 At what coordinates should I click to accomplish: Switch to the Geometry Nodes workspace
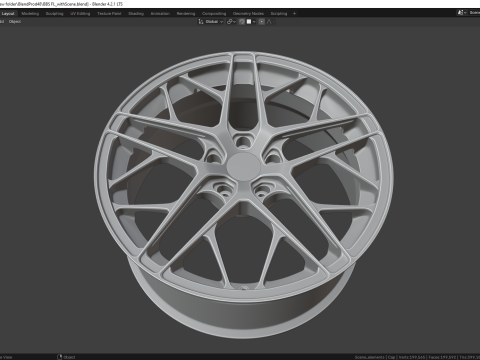point(248,14)
